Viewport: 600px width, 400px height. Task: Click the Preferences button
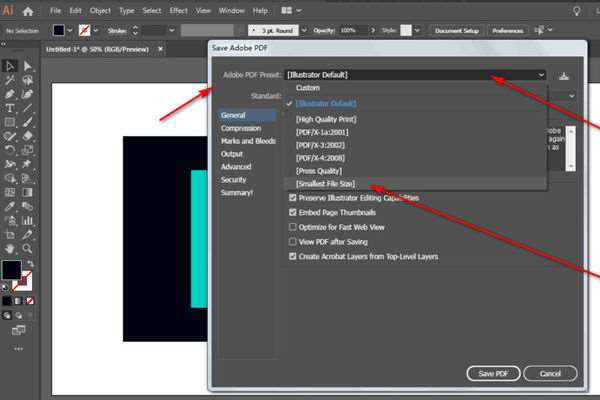click(507, 31)
